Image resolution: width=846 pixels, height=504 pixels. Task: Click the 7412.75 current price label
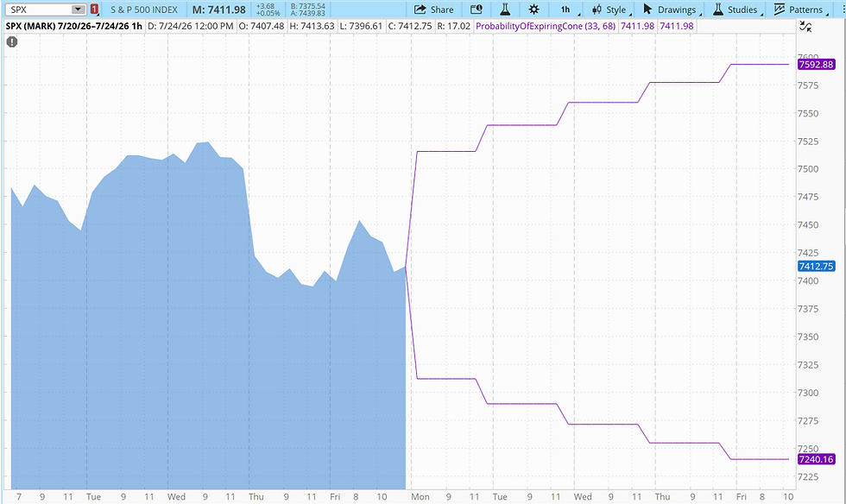pyautogui.click(x=816, y=266)
